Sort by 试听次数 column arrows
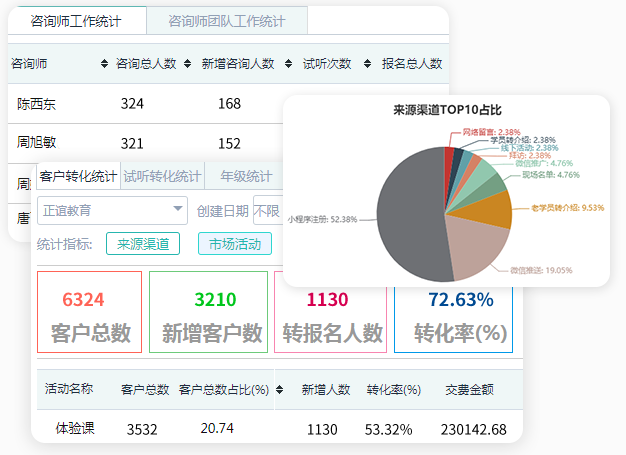Viewport: 626px width, 455px height. tap(367, 63)
